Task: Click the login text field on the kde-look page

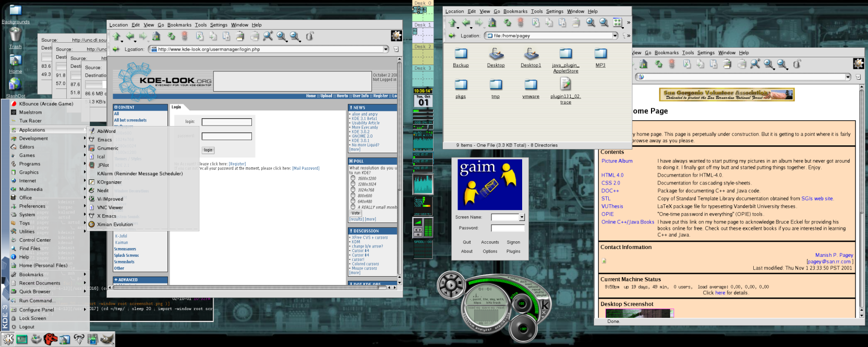Action: click(x=227, y=122)
